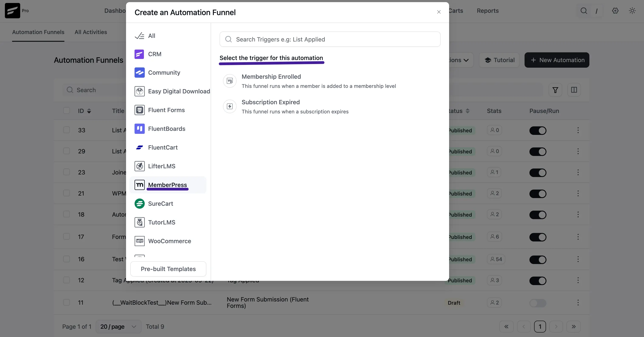Click the LifterLMS icon
The height and width of the screenshot is (337, 644).
[139, 166]
